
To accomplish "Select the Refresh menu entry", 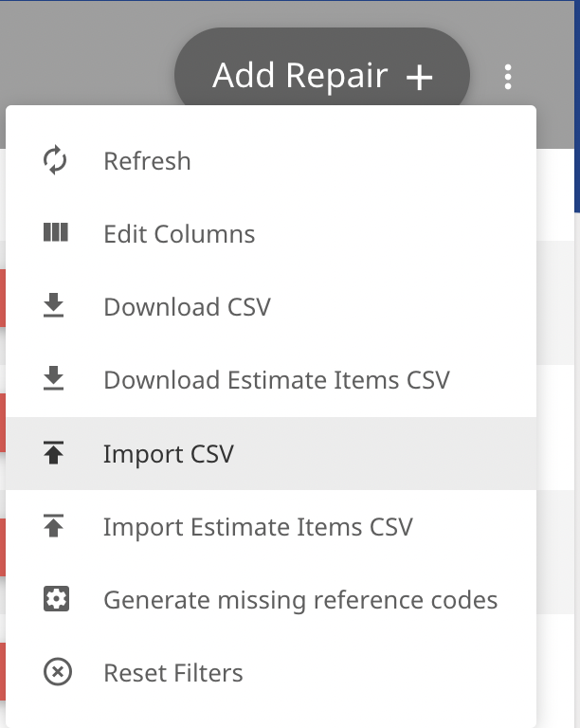I will (271, 160).
